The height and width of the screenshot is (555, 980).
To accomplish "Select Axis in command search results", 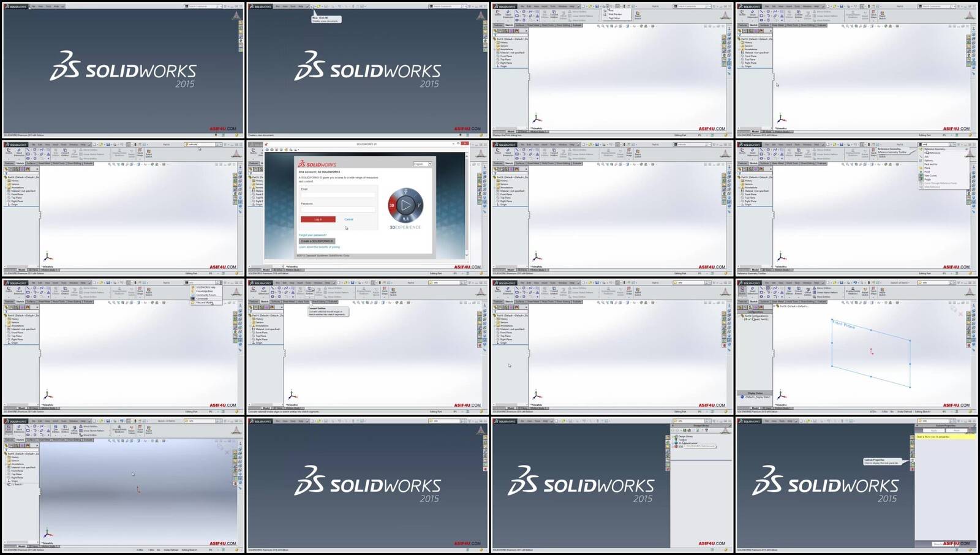I will 927,157.
